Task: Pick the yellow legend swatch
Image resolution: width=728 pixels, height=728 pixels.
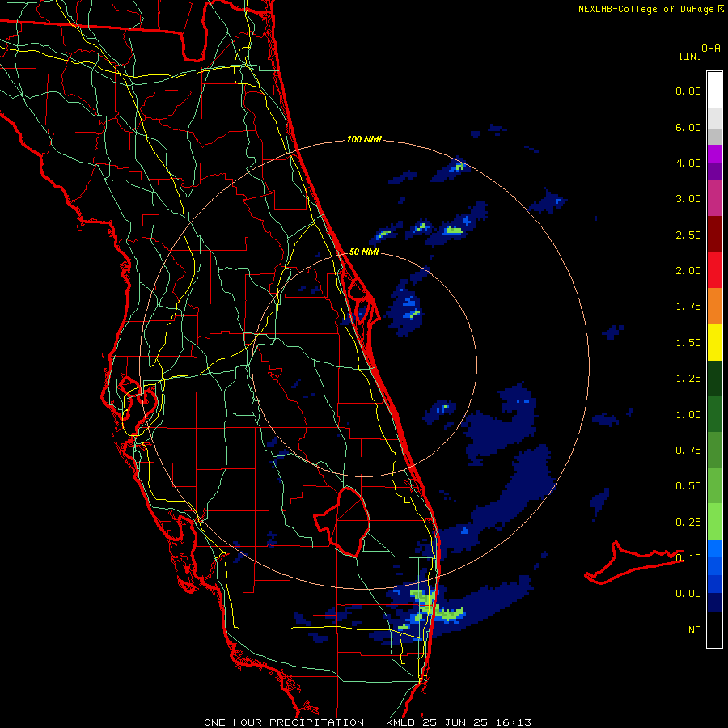Action: coord(714,342)
